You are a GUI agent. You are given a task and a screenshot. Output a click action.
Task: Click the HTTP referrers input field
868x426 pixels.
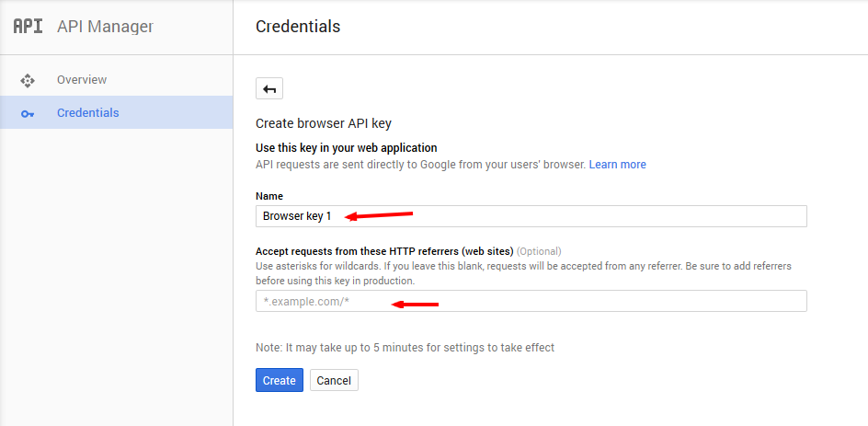[531, 301]
